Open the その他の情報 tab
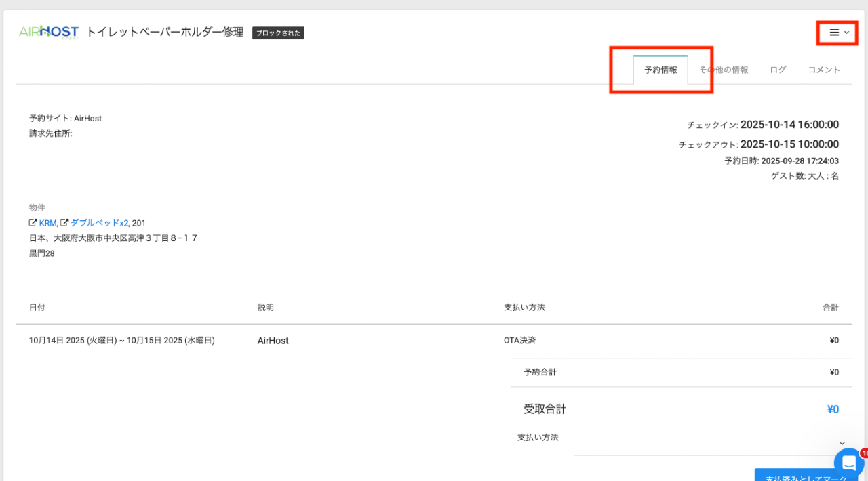The width and height of the screenshot is (868, 481). coord(724,70)
